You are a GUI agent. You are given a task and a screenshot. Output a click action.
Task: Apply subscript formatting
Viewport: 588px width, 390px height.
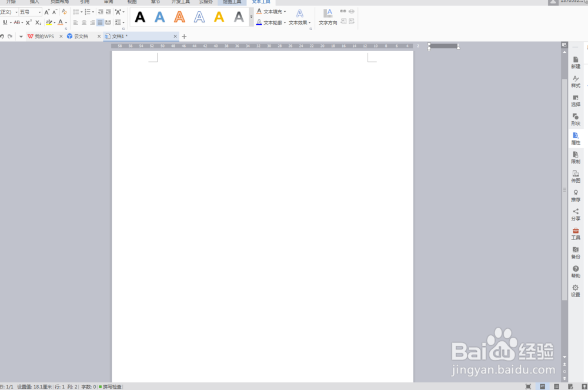click(x=38, y=22)
